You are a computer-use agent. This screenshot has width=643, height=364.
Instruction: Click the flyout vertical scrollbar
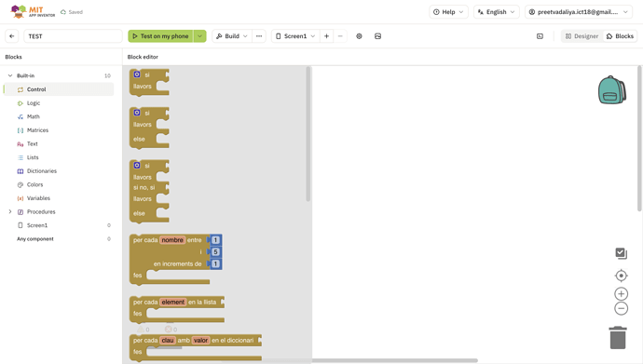tap(308, 134)
